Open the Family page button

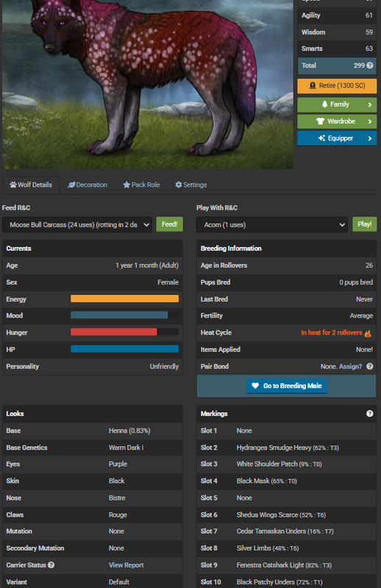[337, 104]
